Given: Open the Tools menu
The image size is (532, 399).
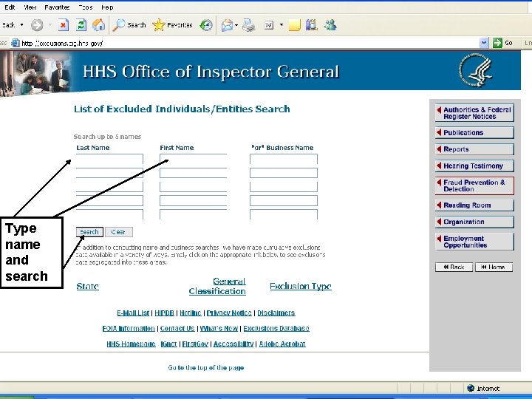Looking at the screenshot, I should pos(86,7).
